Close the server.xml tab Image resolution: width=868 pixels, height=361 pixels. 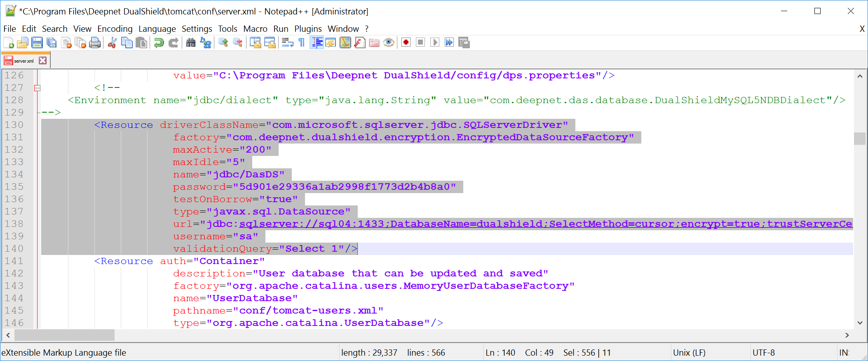tap(42, 61)
